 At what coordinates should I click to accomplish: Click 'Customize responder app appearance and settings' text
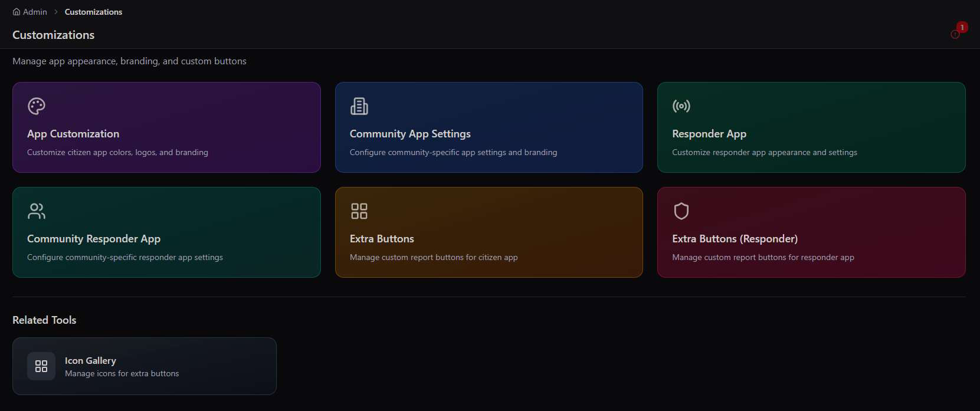coord(765,152)
